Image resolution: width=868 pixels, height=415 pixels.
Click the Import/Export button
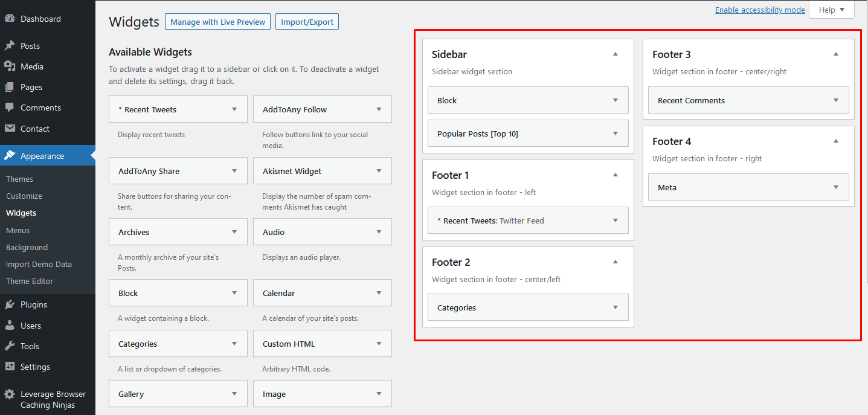[x=307, y=22]
